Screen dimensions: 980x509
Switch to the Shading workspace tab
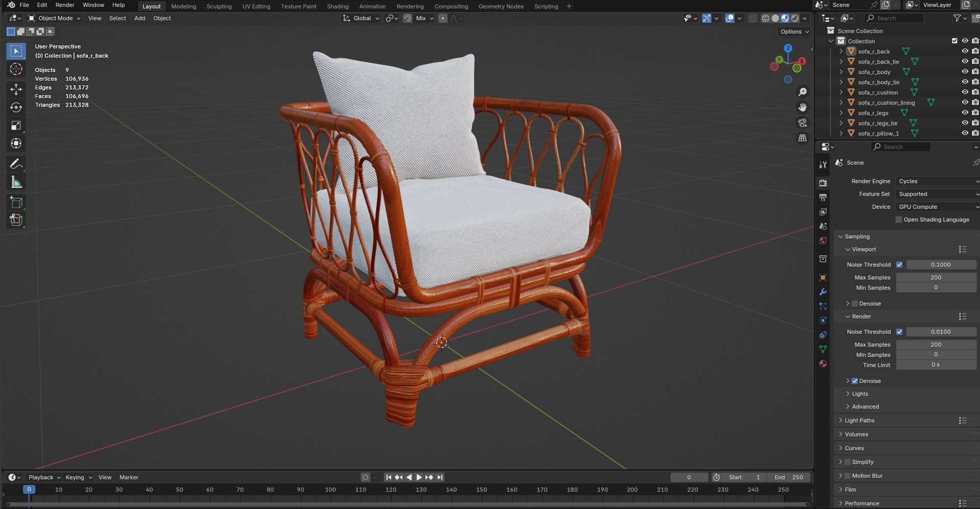pyautogui.click(x=337, y=6)
